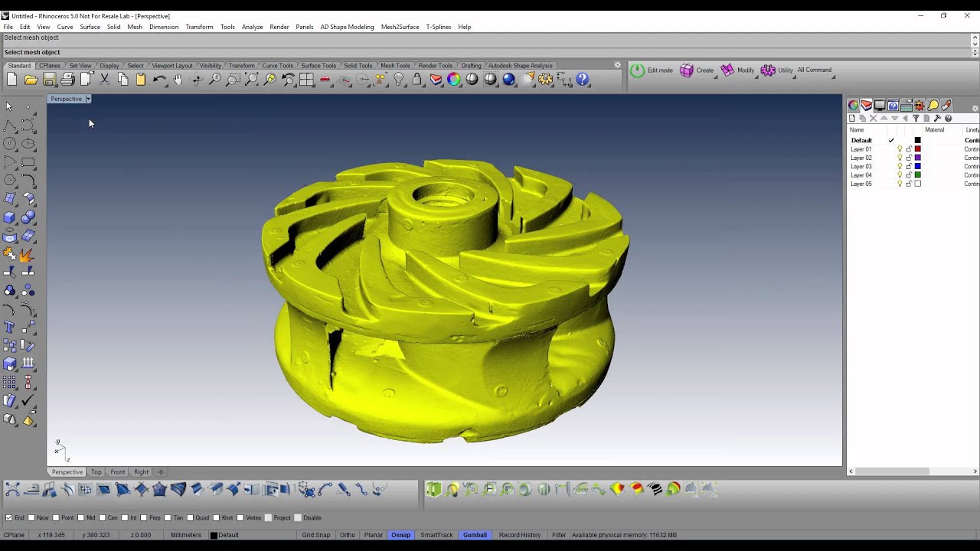Viewport: 980px width, 551px height.
Task: Click the green Edit mode icon
Action: point(637,70)
